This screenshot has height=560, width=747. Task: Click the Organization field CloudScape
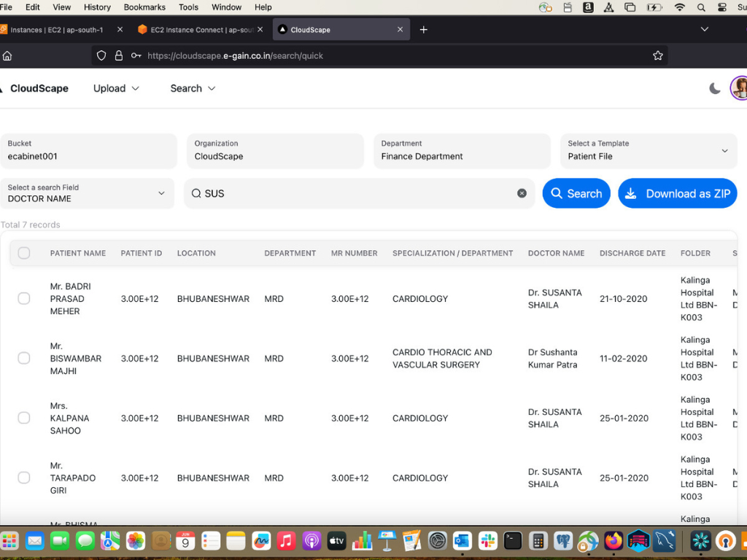pos(275,151)
